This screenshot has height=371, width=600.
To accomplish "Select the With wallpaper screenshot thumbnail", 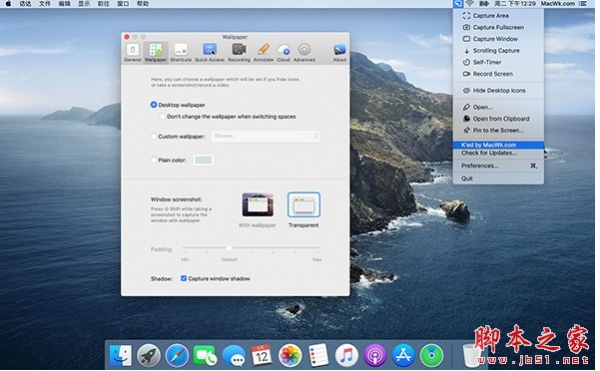I will point(258,205).
